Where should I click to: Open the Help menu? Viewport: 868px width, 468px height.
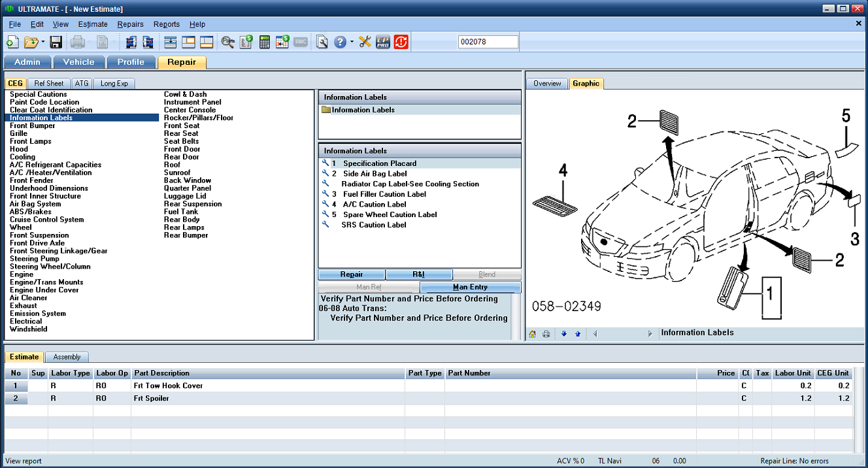tap(197, 24)
